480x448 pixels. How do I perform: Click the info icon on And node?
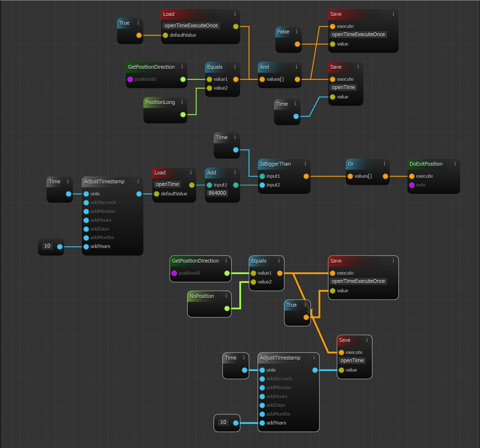296,67
